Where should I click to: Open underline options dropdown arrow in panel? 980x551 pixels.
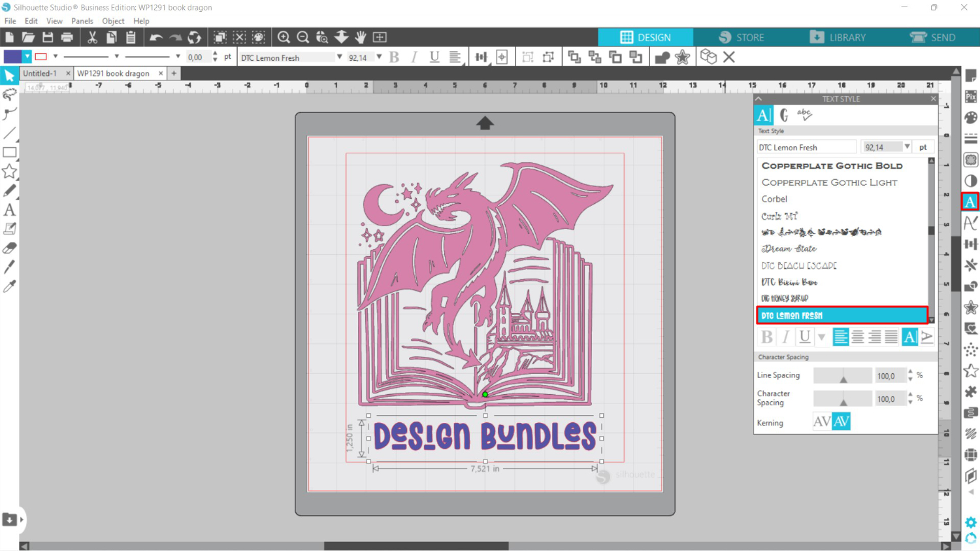point(822,337)
